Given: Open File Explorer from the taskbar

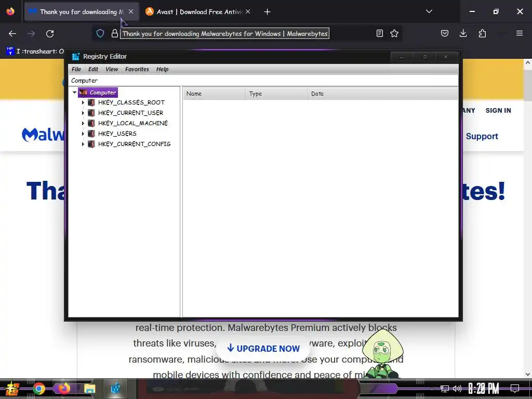Looking at the screenshot, I should (x=89, y=389).
